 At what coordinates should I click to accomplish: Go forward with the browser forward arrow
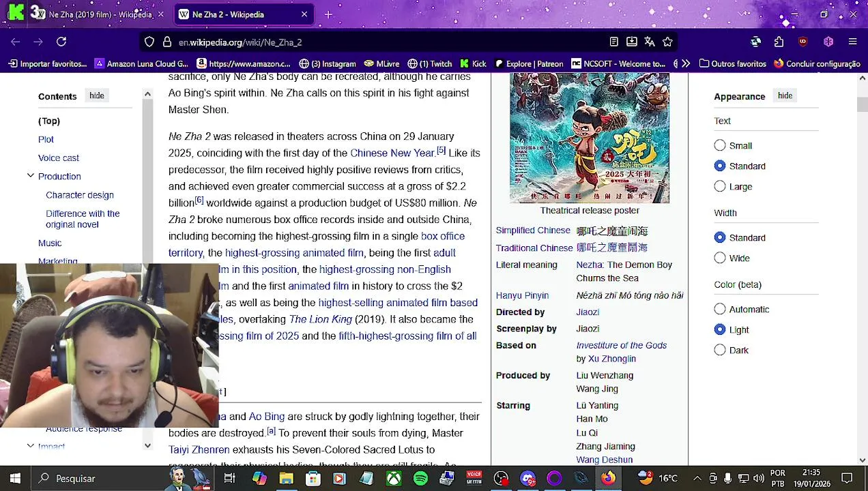click(x=38, y=42)
